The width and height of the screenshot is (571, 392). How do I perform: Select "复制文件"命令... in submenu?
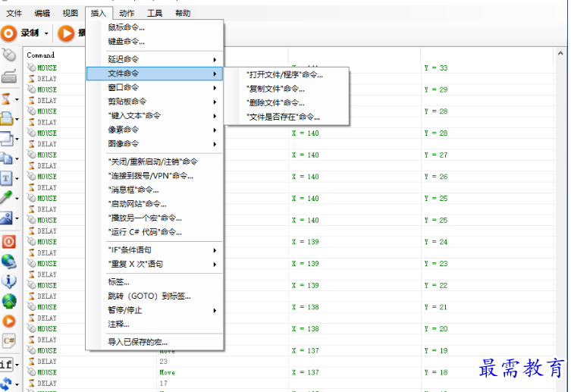[x=287, y=89]
